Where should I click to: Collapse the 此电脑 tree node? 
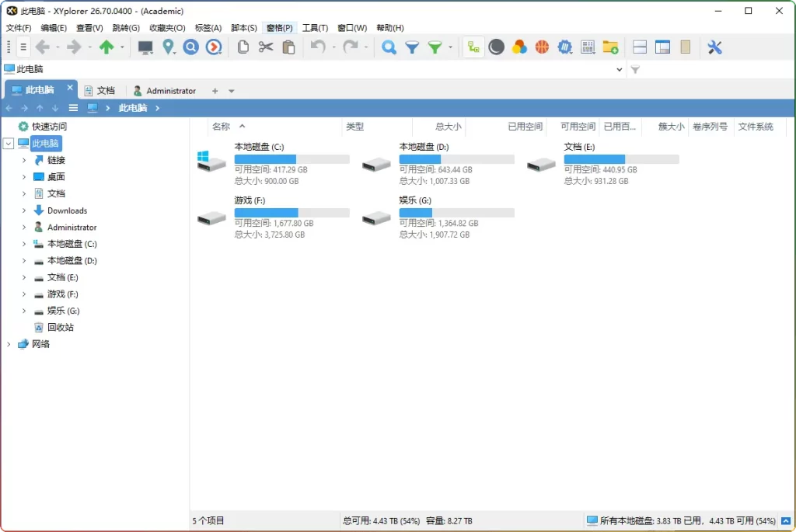[x=9, y=144]
